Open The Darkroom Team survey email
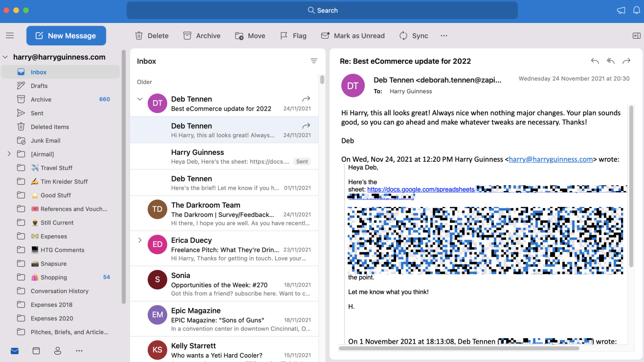This screenshot has height=362, width=644. tap(224, 214)
